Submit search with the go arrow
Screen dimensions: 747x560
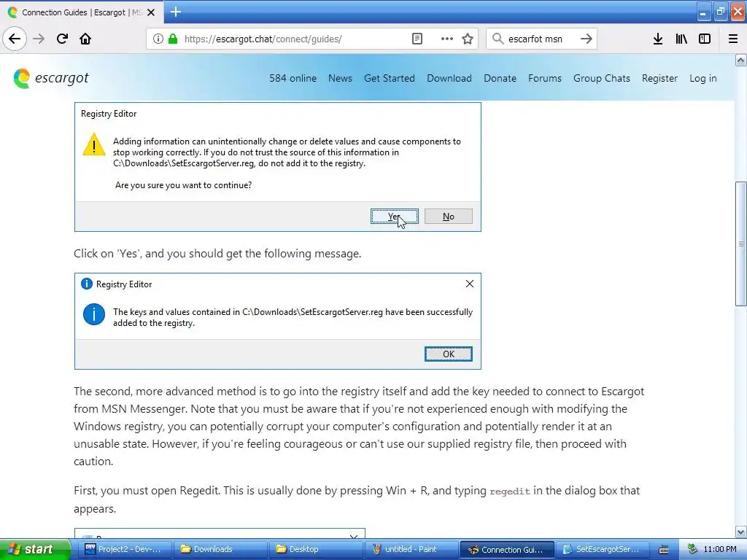(x=587, y=39)
